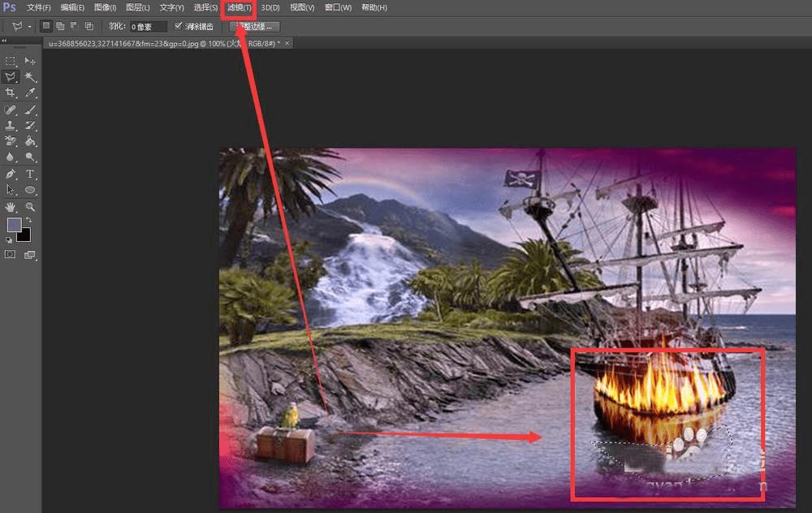The image size is (812, 513).
Task: Click the Photoshop Ps logo
Action: pos(9,7)
